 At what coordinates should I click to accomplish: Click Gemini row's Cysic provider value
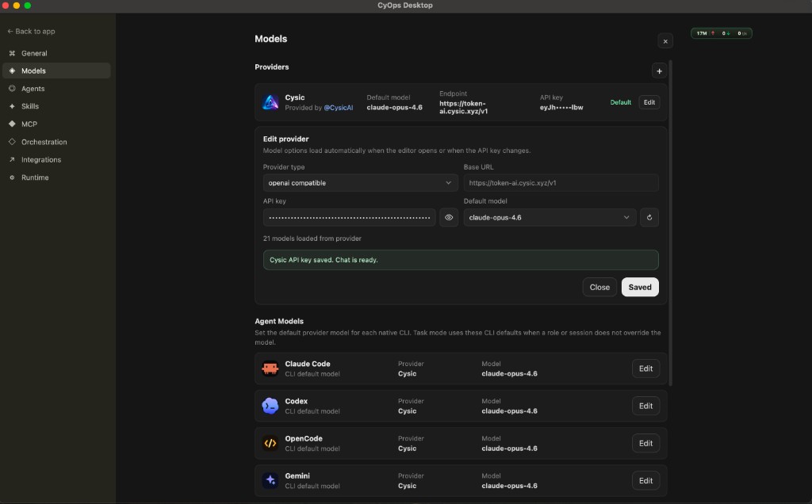point(407,486)
